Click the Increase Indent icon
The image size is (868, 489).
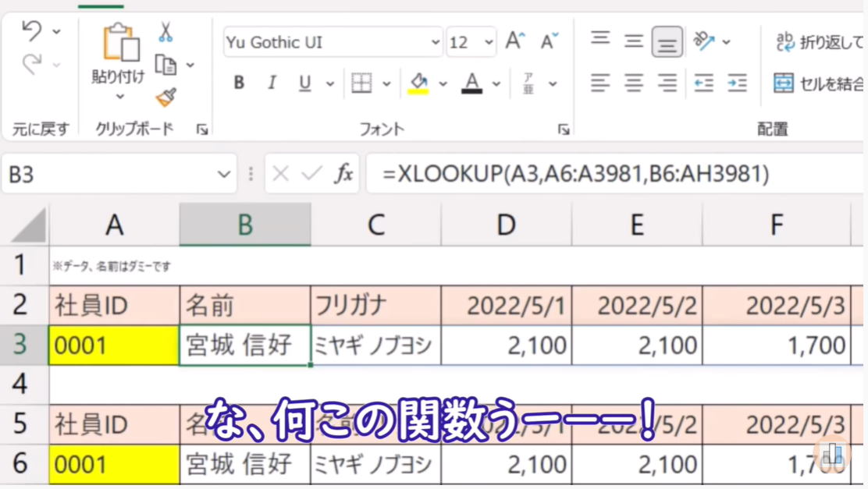(x=737, y=83)
